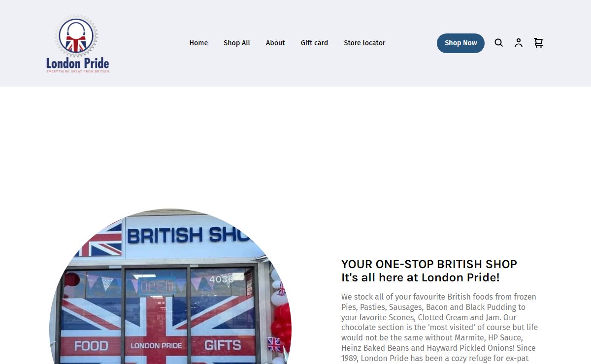
Task: Click the GIFTS label on storefront window
Action: [223, 345]
